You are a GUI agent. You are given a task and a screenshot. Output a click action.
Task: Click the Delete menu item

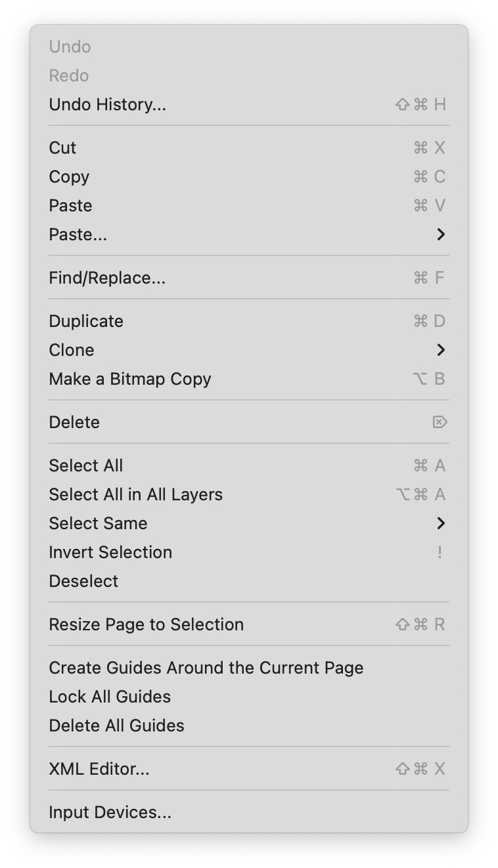click(249, 422)
